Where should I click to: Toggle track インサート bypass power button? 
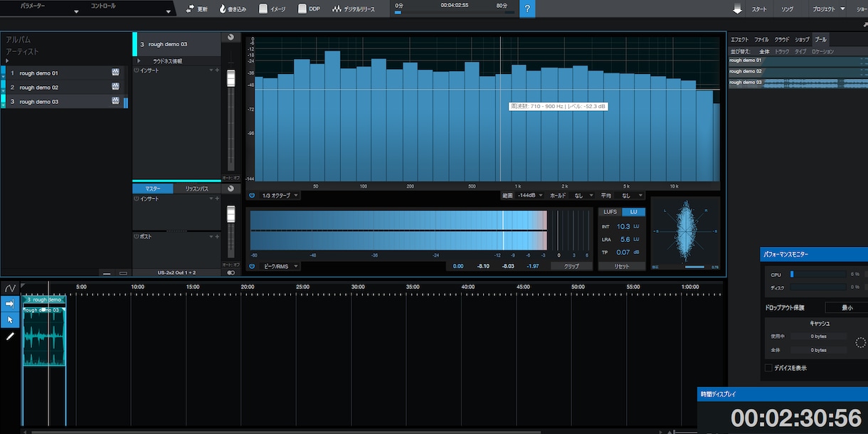click(x=137, y=70)
